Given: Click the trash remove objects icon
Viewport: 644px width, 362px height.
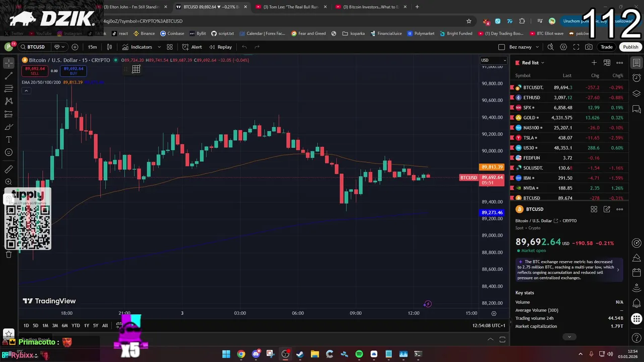Looking at the screenshot, I should 9,254.
